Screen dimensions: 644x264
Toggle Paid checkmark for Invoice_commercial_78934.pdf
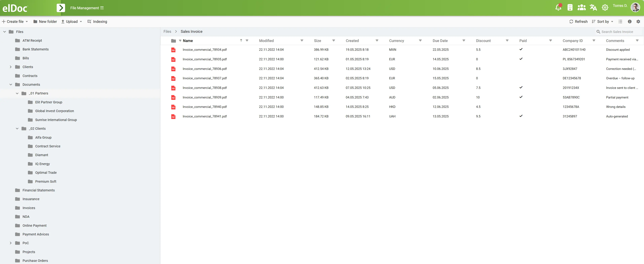(521, 49)
